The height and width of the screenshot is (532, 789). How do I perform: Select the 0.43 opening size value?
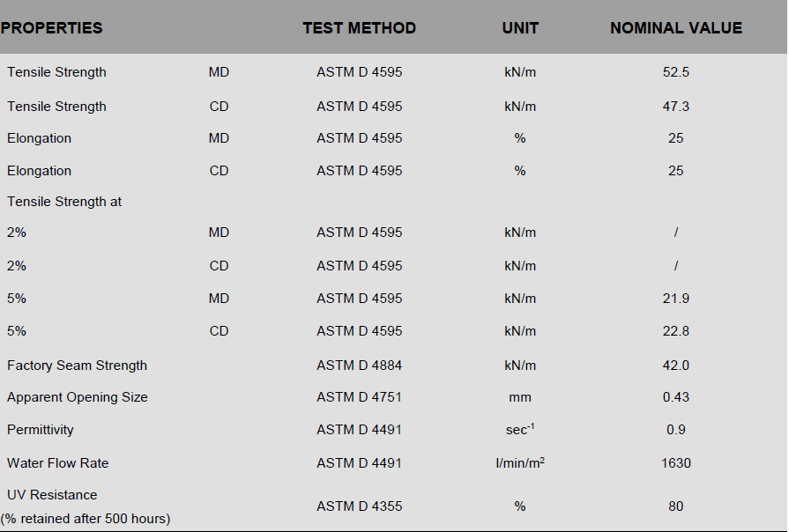[x=676, y=397]
